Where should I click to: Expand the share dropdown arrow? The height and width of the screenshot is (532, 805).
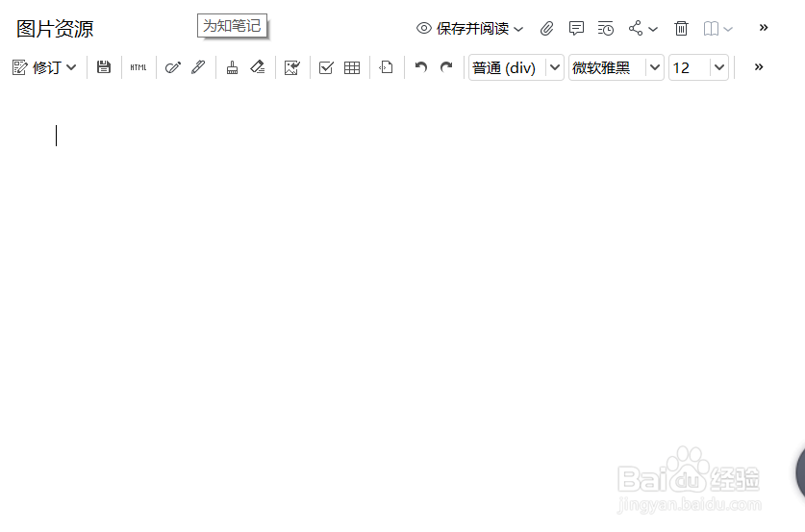pyautogui.click(x=653, y=29)
